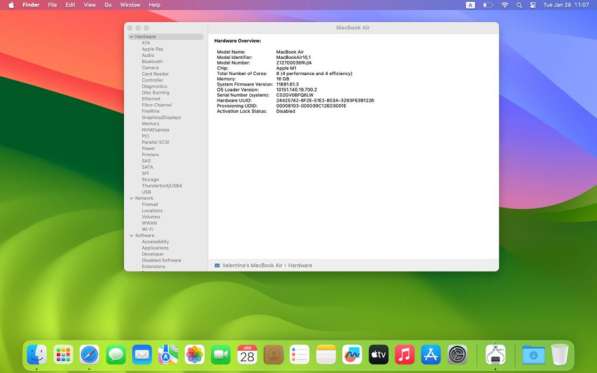Open Launchpad in the Dock
Image resolution: width=597 pixels, height=373 pixels.
point(63,355)
